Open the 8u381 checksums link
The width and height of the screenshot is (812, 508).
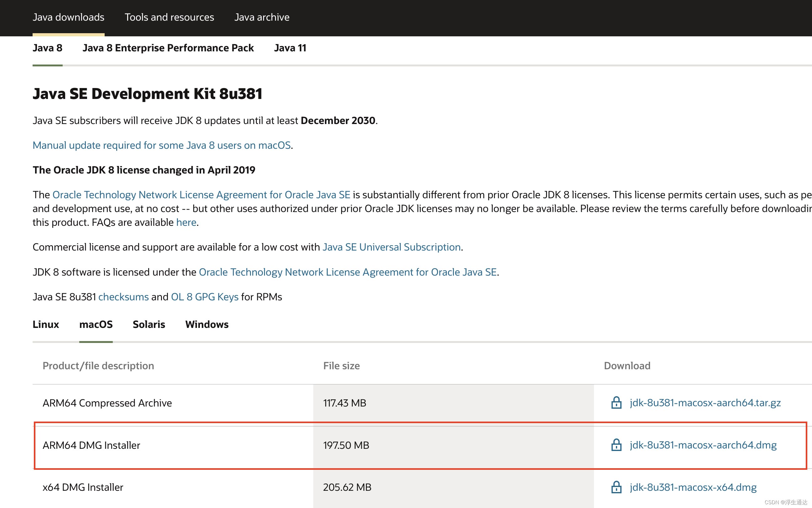point(123,297)
